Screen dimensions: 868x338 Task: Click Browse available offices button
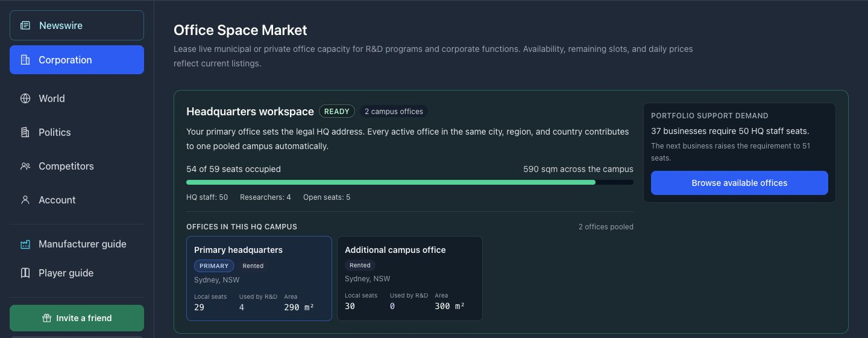coord(740,183)
